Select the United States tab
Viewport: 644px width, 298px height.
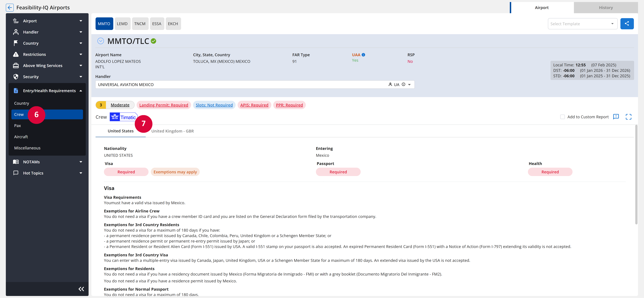click(x=121, y=131)
